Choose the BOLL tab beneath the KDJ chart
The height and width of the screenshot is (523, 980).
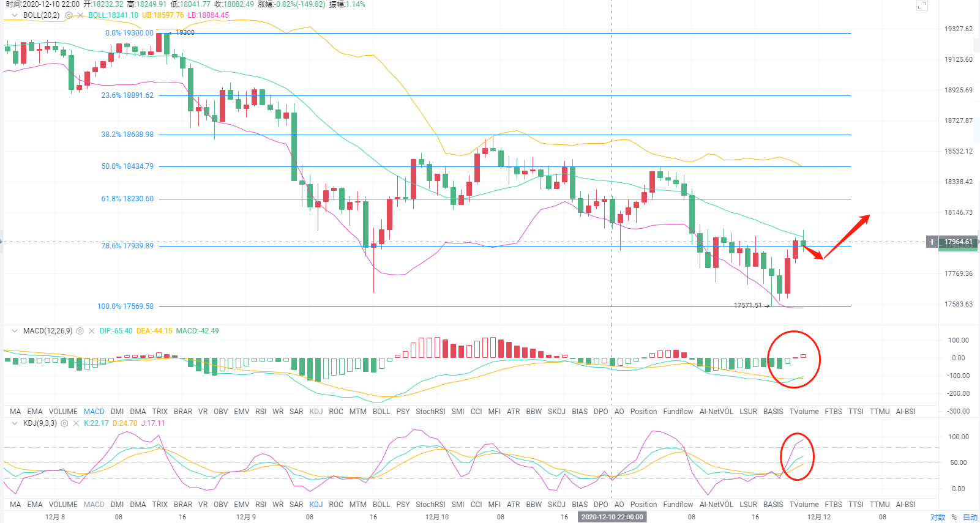(x=381, y=505)
